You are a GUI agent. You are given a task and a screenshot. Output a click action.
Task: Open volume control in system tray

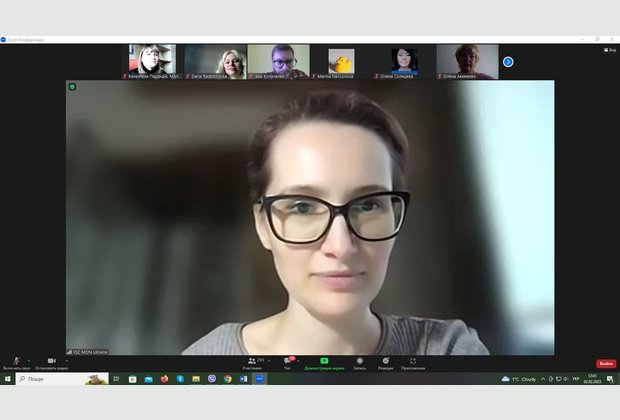[566, 379]
